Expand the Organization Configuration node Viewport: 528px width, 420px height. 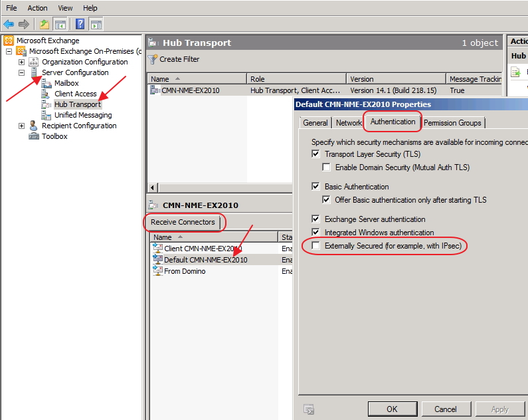pos(21,62)
